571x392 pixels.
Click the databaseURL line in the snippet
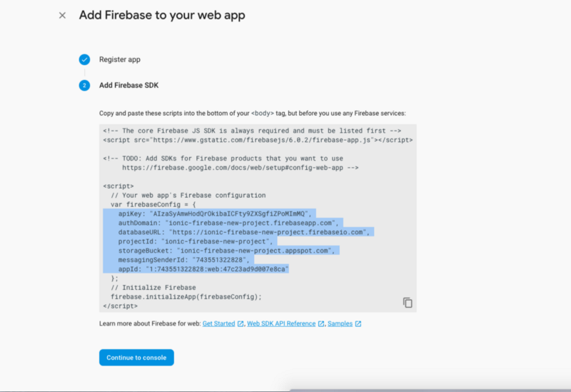click(244, 232)
